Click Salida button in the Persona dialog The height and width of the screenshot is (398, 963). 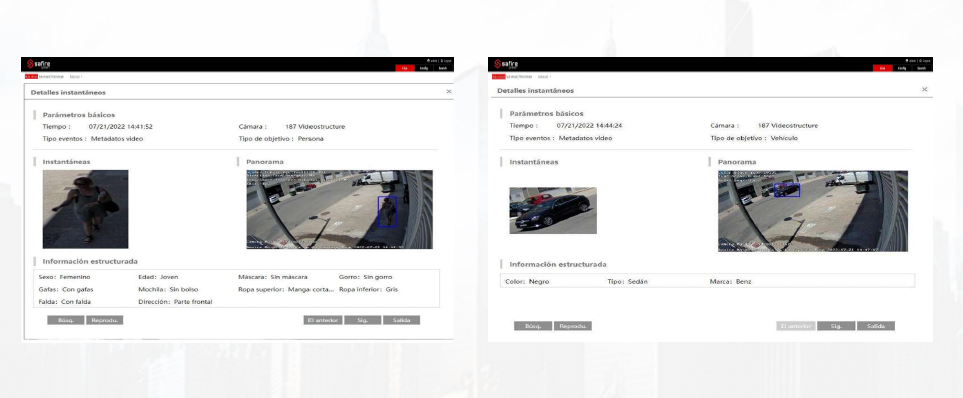tap(401, 320)
